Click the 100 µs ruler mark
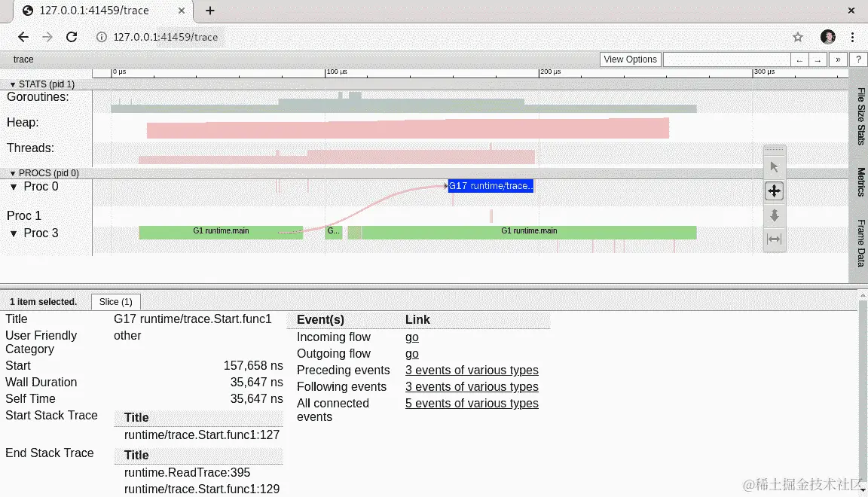Viewport: 868px width, 497px height. [x=337, y=72]
